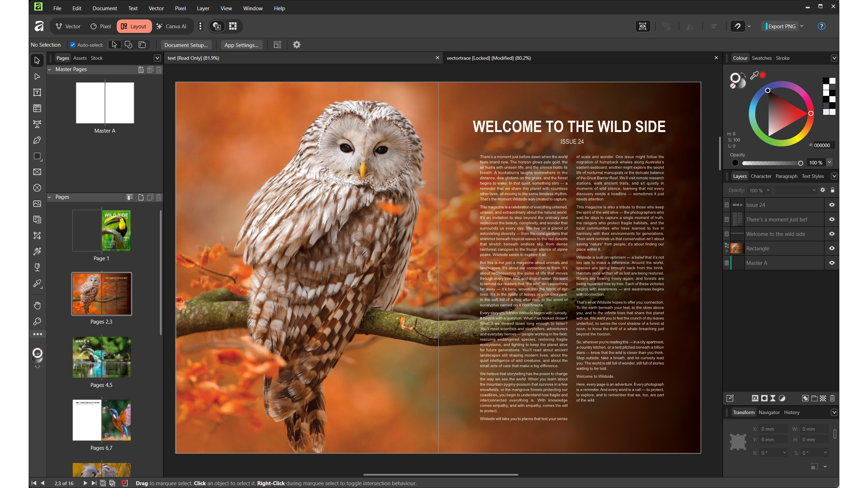Select the Colour Picker tool
The height and width of the screenshot is (488, 868).
(x=37, y=284)
